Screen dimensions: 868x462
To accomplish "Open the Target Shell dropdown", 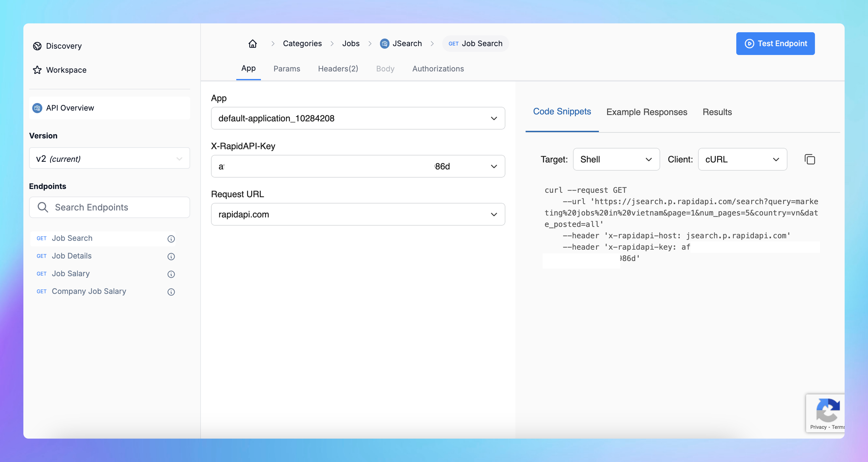I will (616, 159).
